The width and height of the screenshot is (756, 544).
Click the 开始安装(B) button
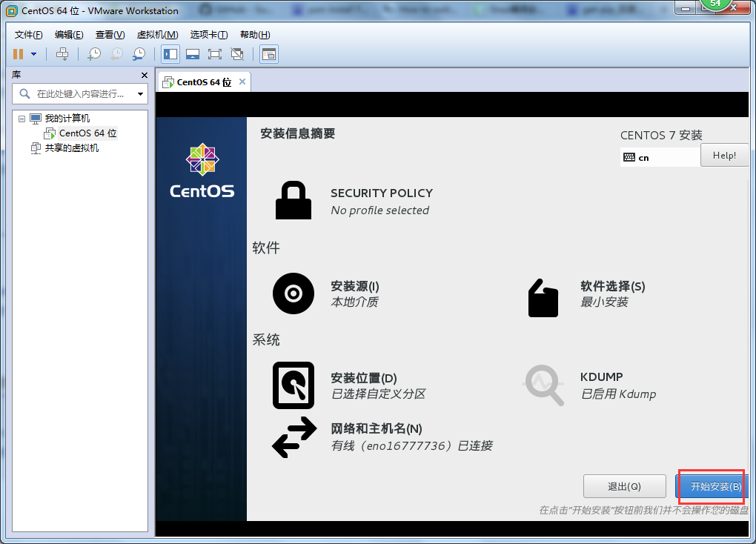(712, 486)
